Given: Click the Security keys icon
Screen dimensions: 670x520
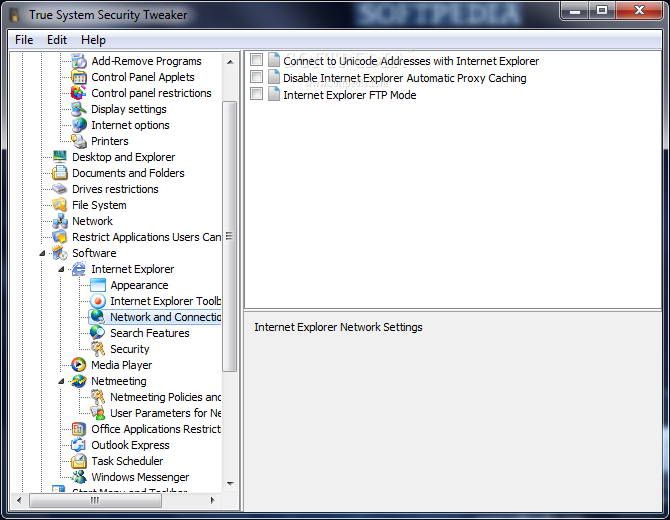Looking at the screenshot, I should coord(98,349).
